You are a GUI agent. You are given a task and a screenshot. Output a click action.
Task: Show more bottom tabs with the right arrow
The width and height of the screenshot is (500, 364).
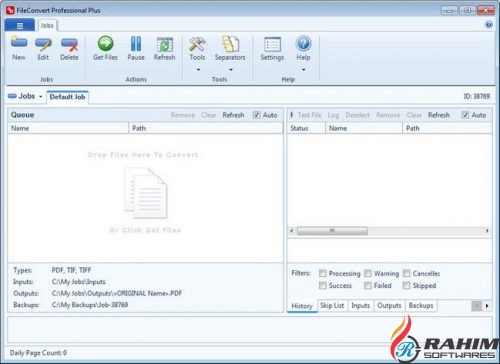coord(487,306)
